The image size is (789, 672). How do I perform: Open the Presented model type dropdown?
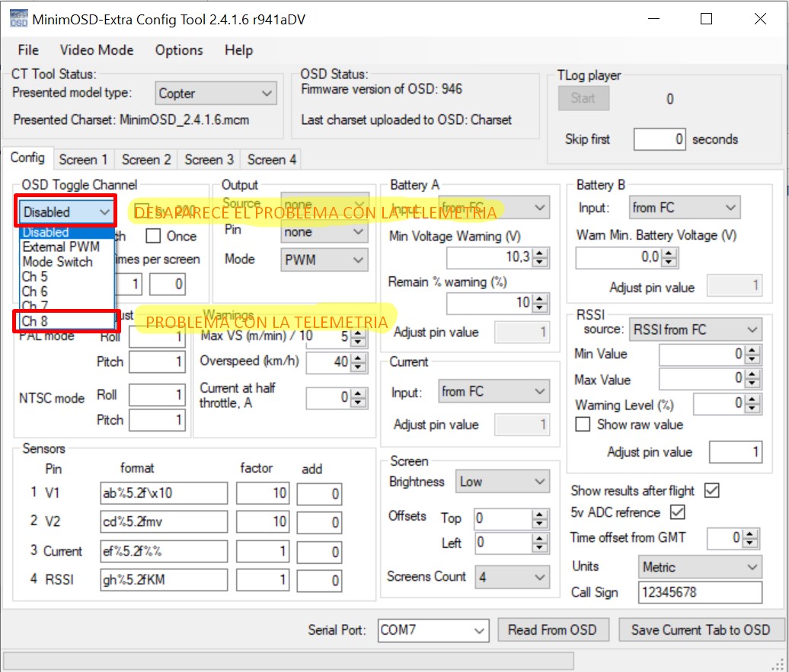(216, 94)
